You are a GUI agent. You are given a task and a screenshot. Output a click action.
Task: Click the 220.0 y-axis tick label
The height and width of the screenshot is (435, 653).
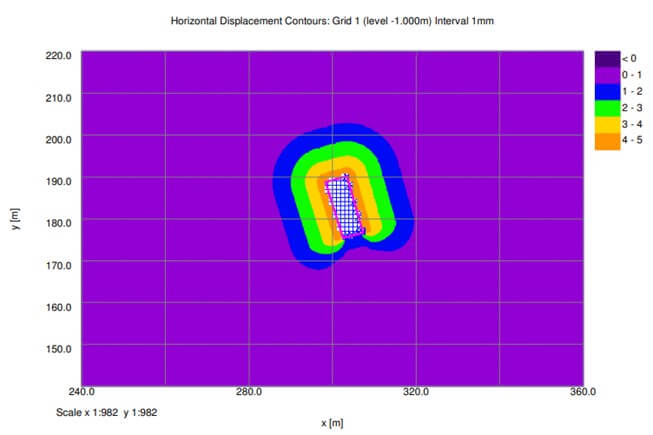[59, 56]
